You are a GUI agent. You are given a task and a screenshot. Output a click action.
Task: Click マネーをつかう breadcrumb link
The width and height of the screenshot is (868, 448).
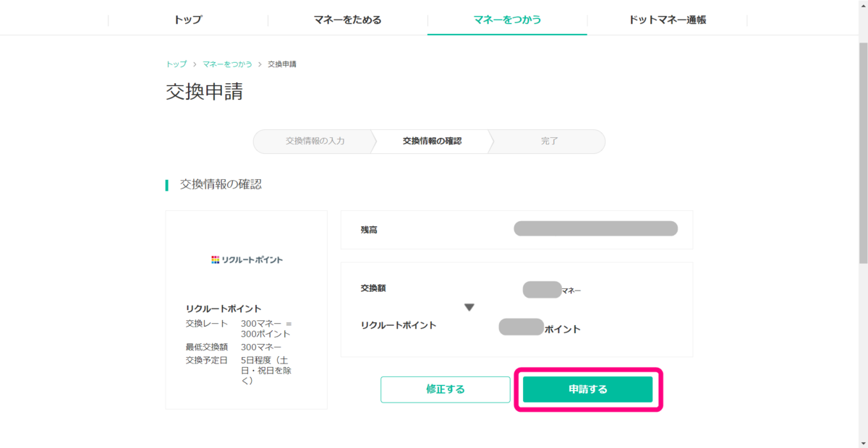(227, 64)
